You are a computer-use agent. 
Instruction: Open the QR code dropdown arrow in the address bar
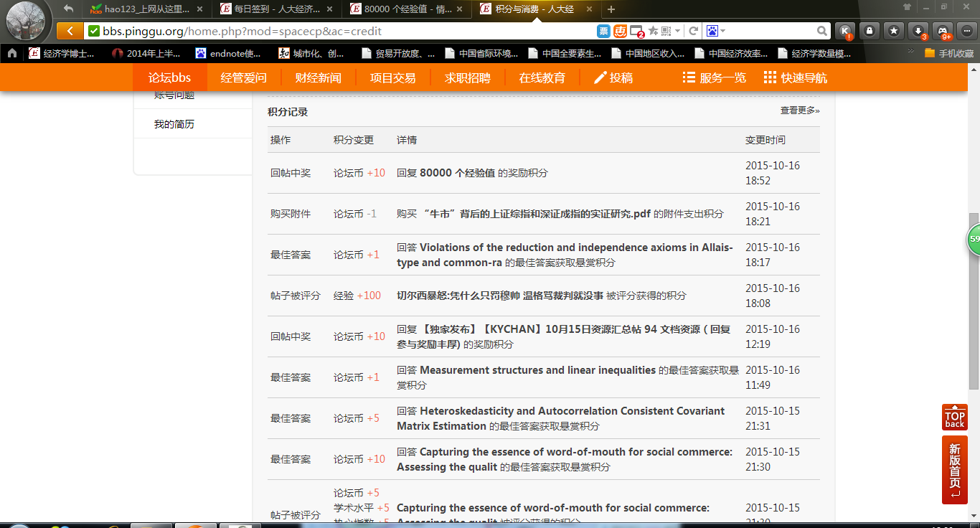(x=677, y=32)
